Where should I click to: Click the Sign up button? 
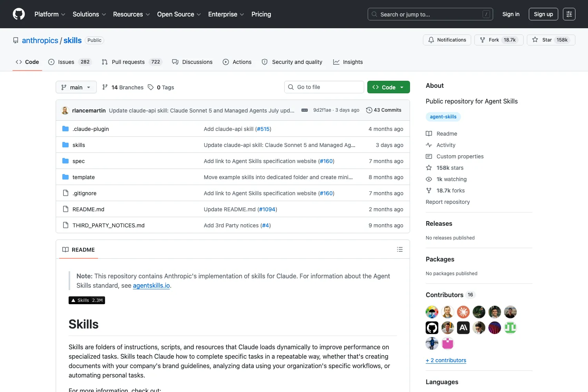(x=543, y=14)
